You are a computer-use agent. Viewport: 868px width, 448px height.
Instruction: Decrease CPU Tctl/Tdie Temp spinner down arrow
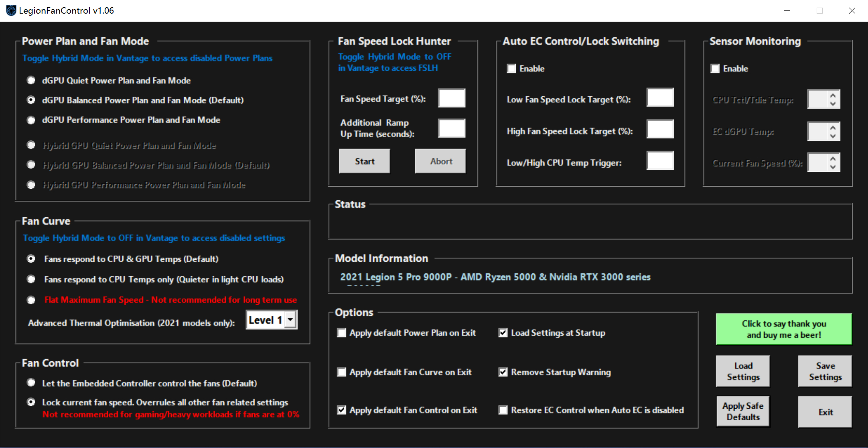coord(833,104)
